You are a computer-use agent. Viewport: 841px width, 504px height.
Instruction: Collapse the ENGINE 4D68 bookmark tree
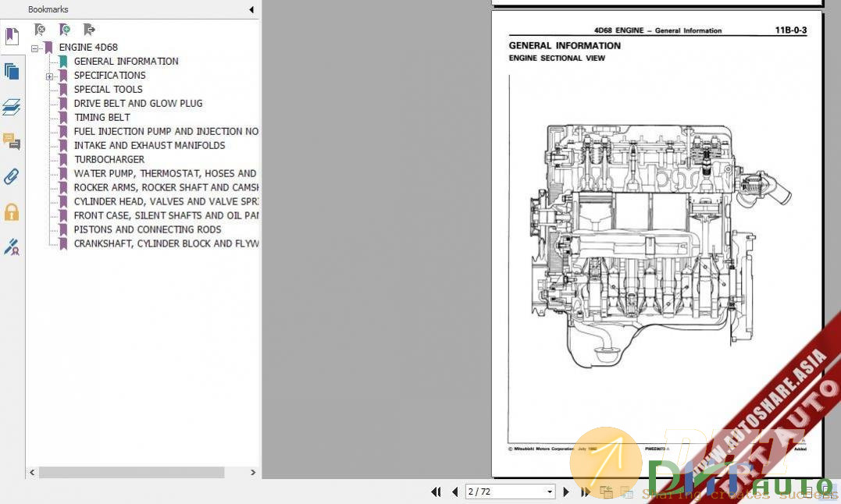coord(35,48)
